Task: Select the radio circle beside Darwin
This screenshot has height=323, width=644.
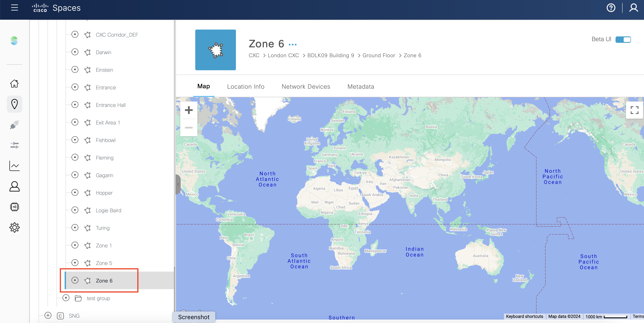Action: coord(75,52)
